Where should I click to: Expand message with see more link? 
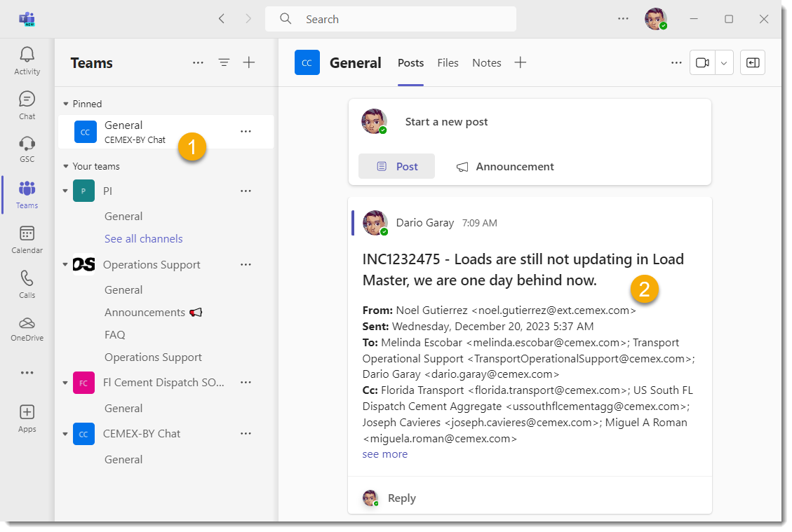coord(385,453)
